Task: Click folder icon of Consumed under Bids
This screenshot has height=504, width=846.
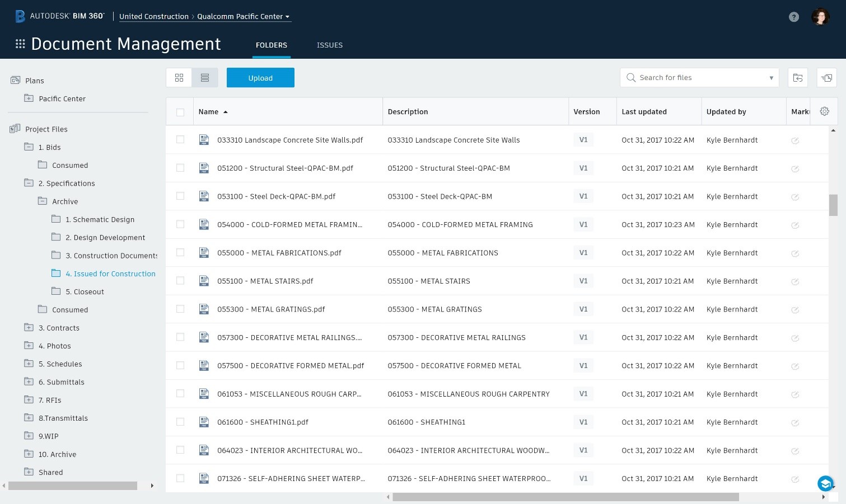Action: point(43,164)
